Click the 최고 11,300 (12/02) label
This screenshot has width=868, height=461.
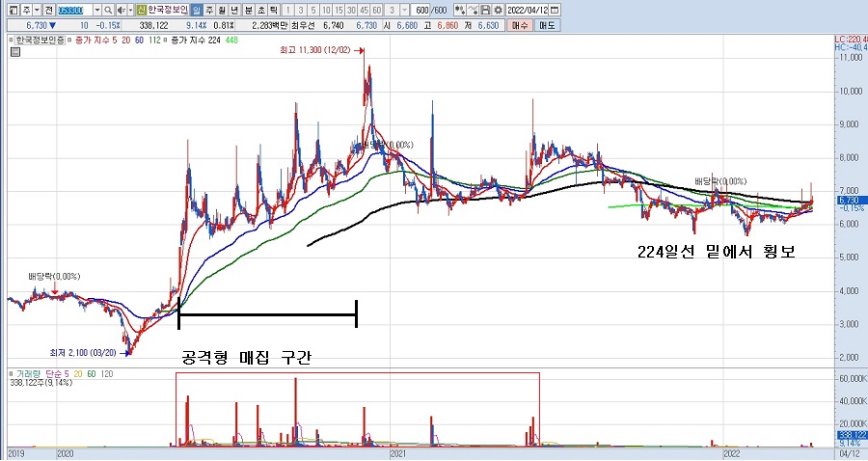(x=314, y=50)
